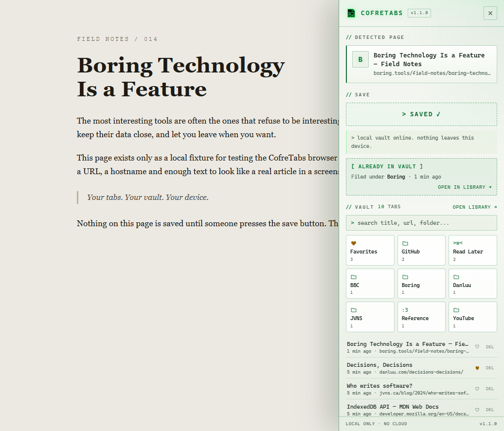Favorite the Who writes software? entry

click(x=477, y=389)
